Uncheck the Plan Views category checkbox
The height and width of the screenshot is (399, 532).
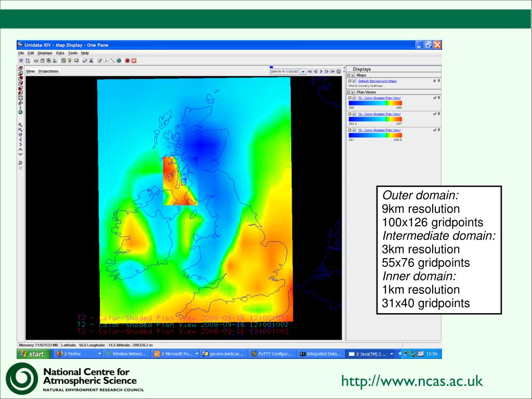[x=353, y=92]
